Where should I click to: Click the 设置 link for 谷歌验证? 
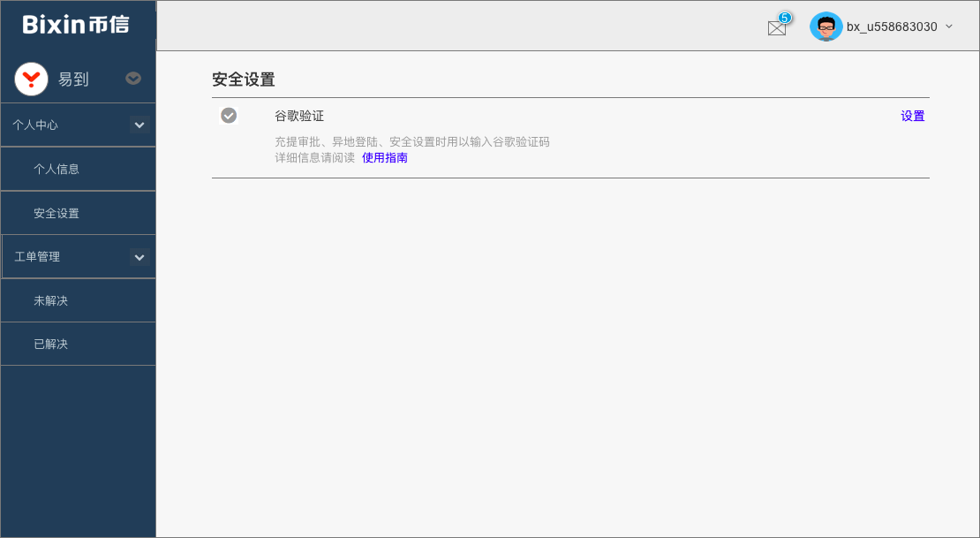[912, 116]
